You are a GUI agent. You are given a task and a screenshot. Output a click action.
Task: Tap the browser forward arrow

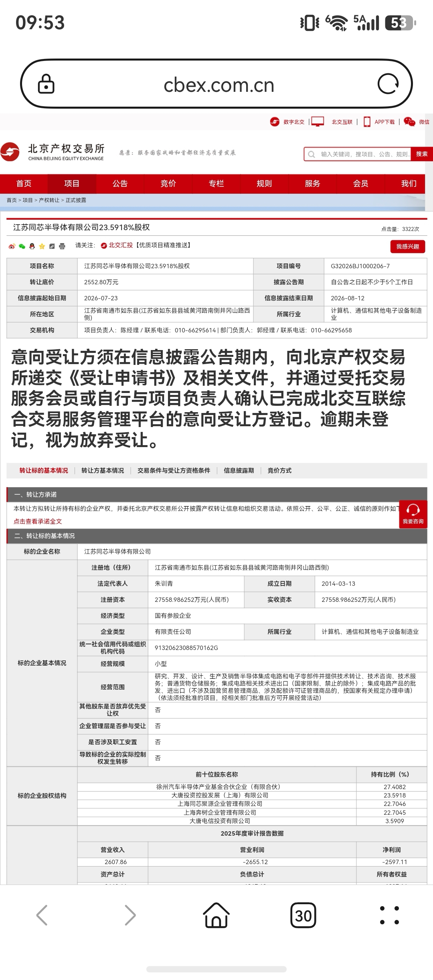coord(130,915)
